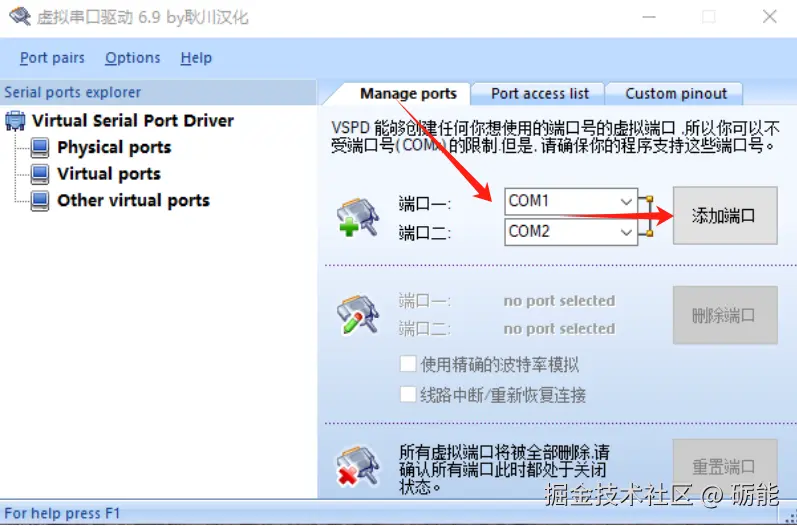The height and width of the screenshot is (526, 797).
Task: Click the Virtual Serial Port Driver connector icon
Action: 15,121
